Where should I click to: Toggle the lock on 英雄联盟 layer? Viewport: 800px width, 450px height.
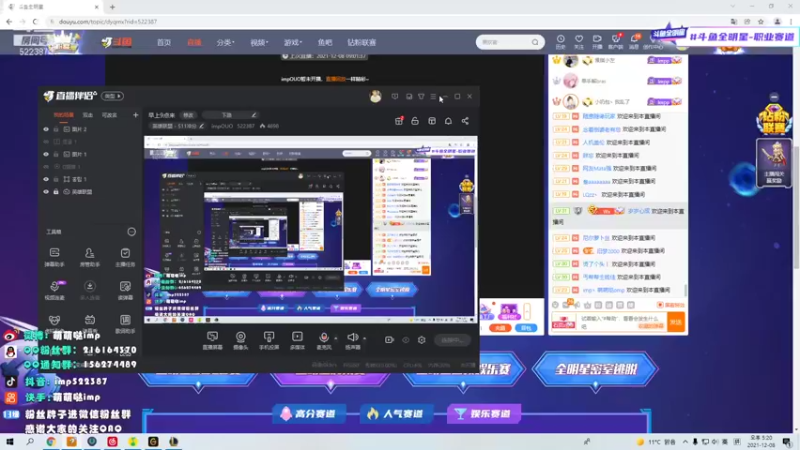[56, 192]
